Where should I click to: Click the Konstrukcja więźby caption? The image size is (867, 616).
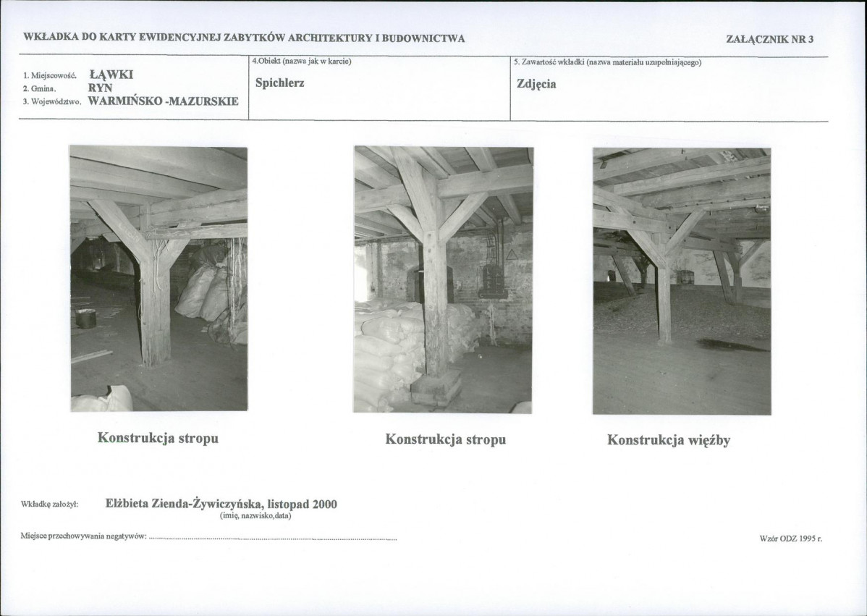pyautogui.click(x=669, y=440)
